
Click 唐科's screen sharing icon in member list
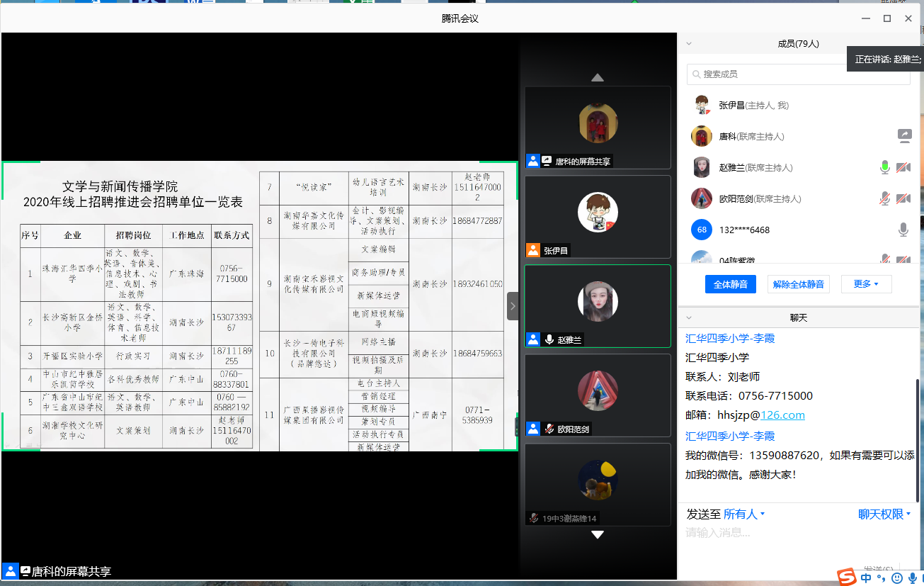[903, 136]
